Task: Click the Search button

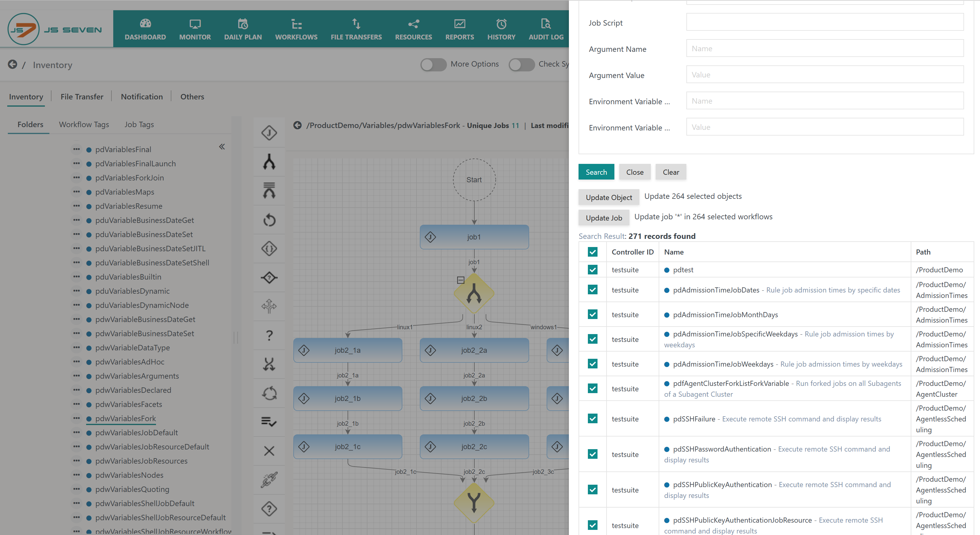Action: tap(596, 172)
